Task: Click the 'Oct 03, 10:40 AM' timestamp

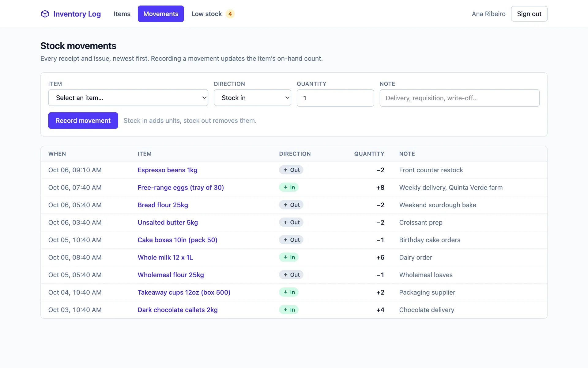Action: pos(75,310)
